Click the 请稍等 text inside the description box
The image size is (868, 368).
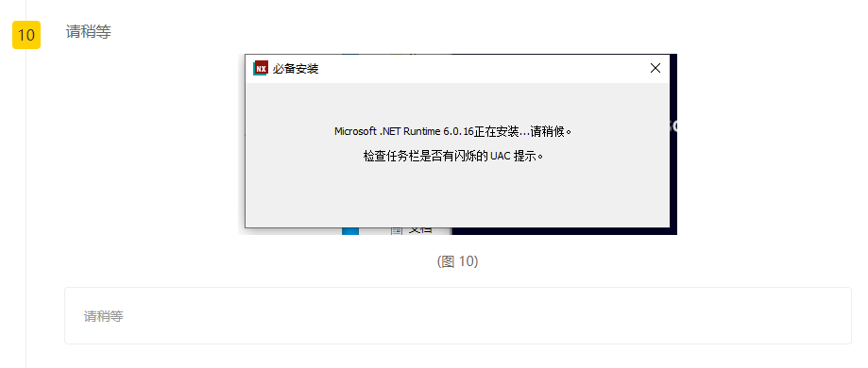tap(104, 316)
